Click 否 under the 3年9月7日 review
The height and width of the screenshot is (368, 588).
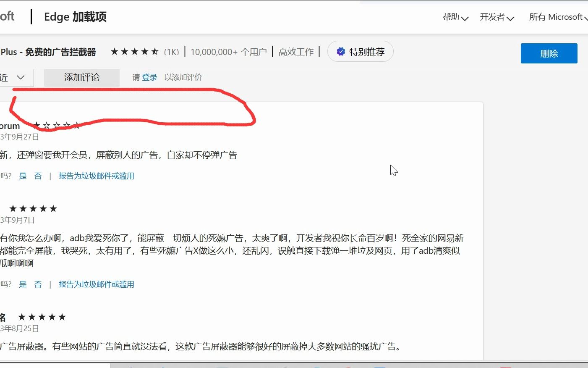pyautogui.click(x=38, y=284)
